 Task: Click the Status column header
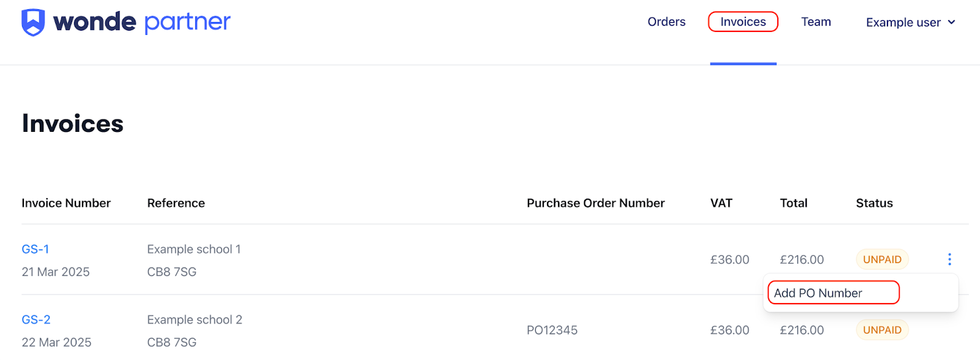coord(874,202)
